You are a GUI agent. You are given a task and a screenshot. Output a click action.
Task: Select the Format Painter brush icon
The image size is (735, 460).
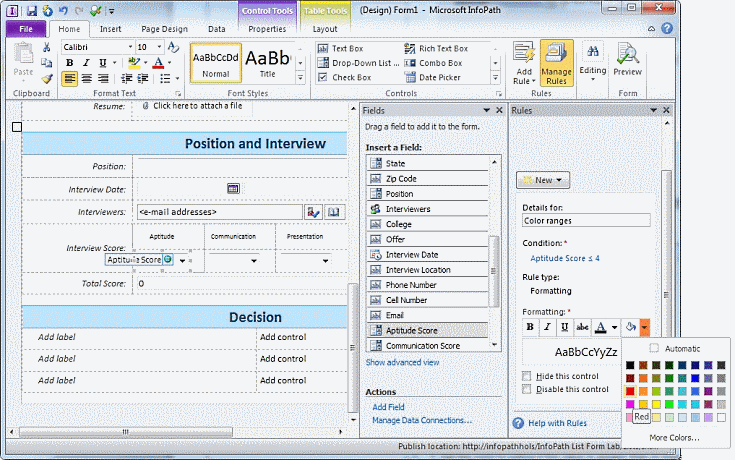coord(46,78)
